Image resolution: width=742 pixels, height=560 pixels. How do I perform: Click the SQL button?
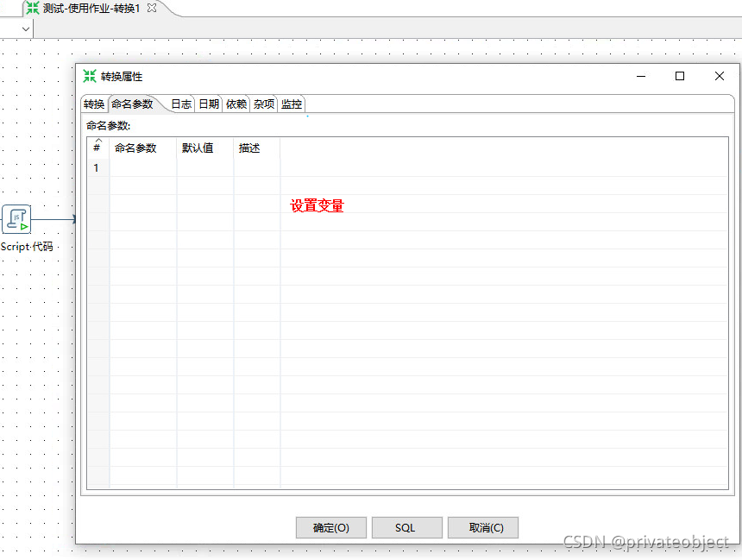407,527
